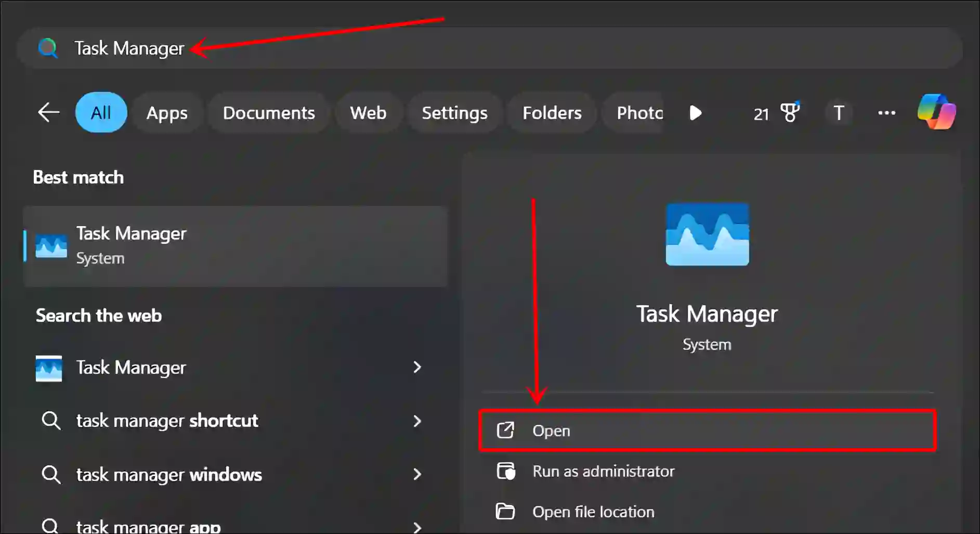Switch to the Web filter tab
Image resolution: width=980 pixels, height=534 pixels.
[x=368, y=112]
